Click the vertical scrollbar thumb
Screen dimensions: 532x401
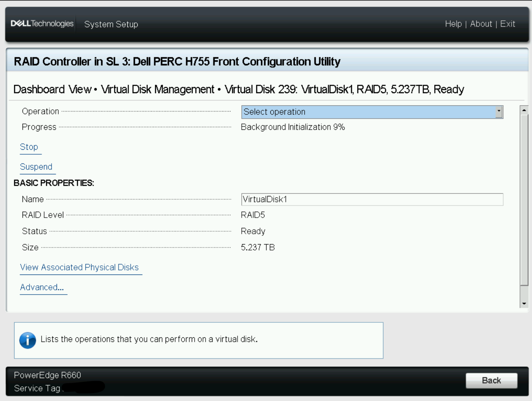tap(524, 200)
